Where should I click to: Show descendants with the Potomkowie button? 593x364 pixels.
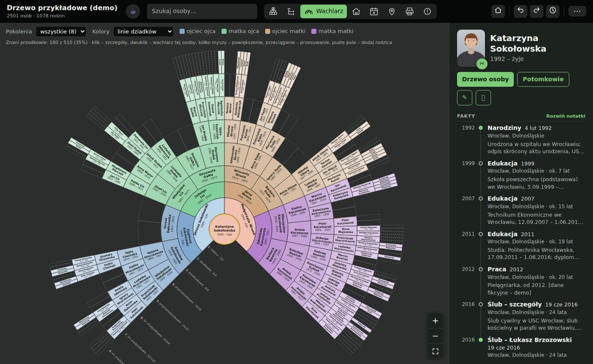pyautogui.click(x=543, y=79)
